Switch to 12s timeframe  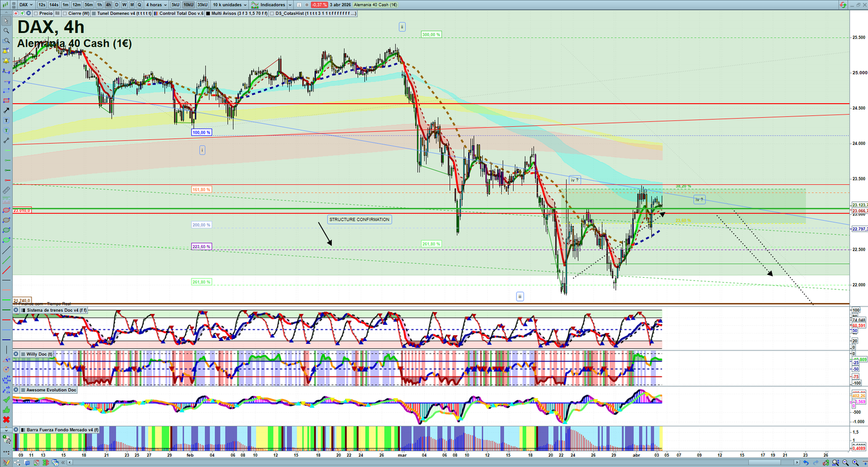pos(42,5)
